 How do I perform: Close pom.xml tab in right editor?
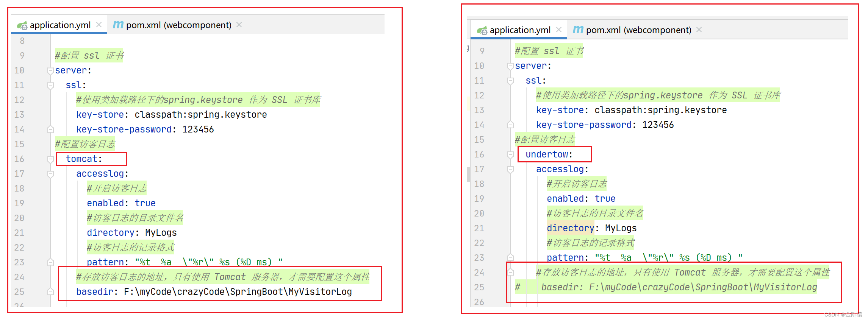coord(699,30)
